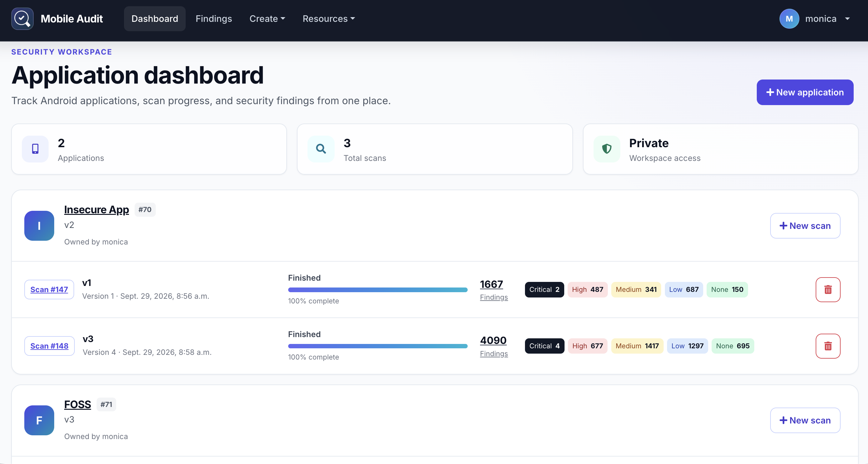Click the 'Version 4 · Sept. 29, 2026, 8:58 a.m.' text
Screen dimensions: 868x464
pos(147,352)
